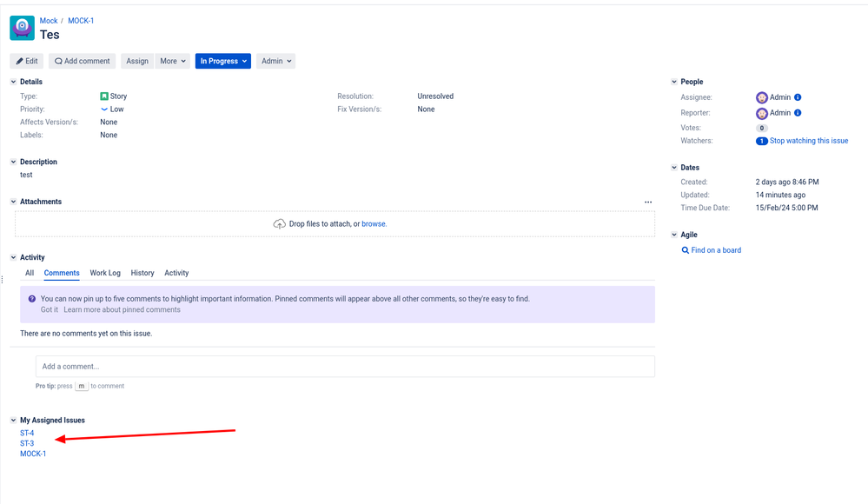This screenshot has width=868, height=504.
Task: Click the Mock project avatar icon
Action: [22, 28]
